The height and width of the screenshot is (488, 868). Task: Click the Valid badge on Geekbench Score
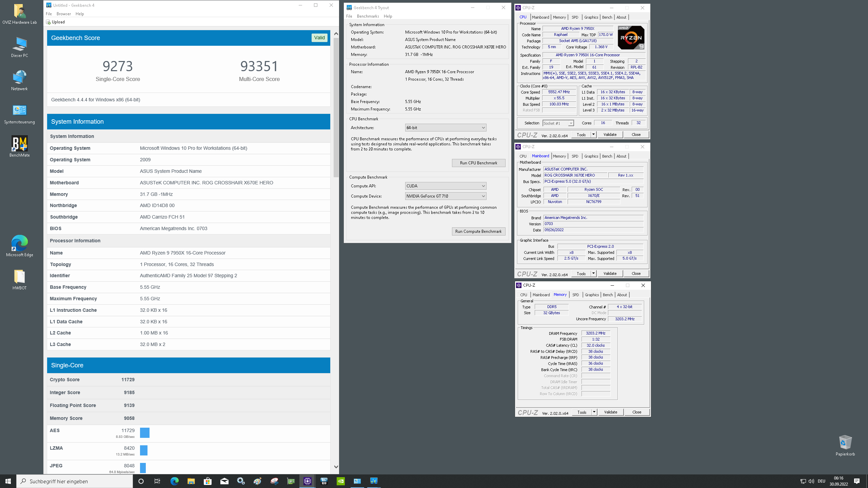tap(319, 38)
